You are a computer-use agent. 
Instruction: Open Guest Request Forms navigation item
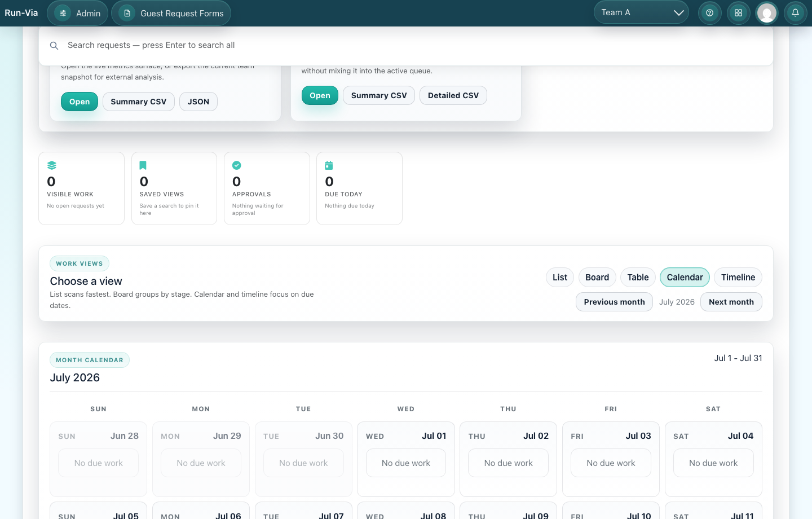tap(171, 13)
